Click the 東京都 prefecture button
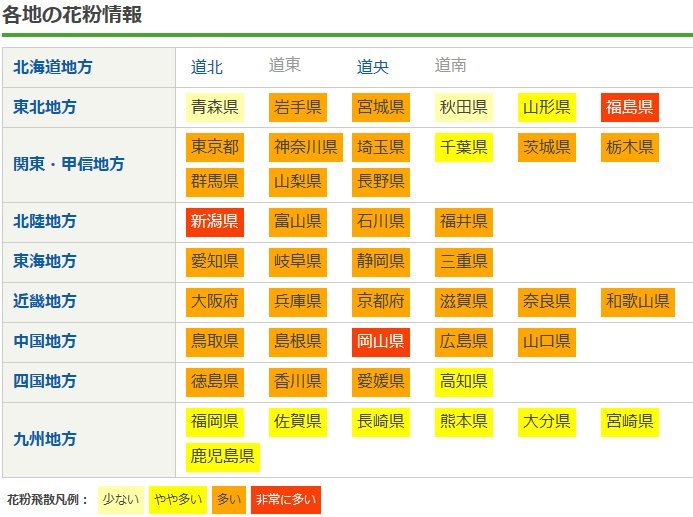This screenshot has width=693, height=517. (215, 148)
